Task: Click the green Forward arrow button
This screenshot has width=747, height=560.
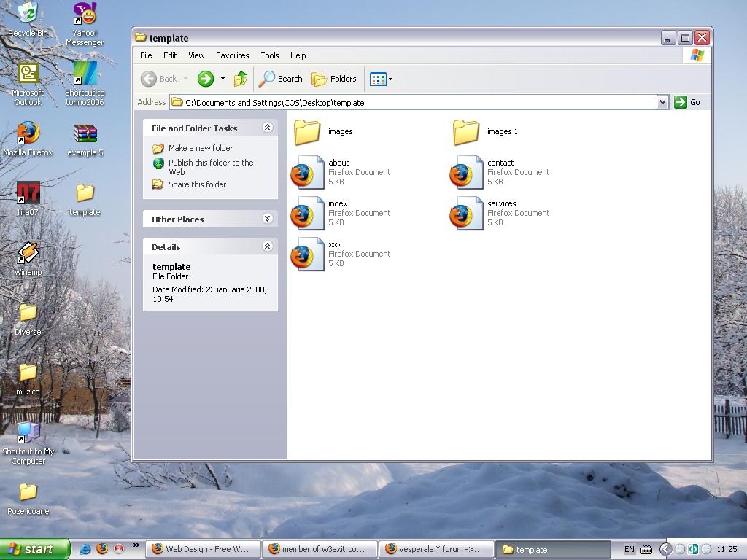Action: pos(206,79)
